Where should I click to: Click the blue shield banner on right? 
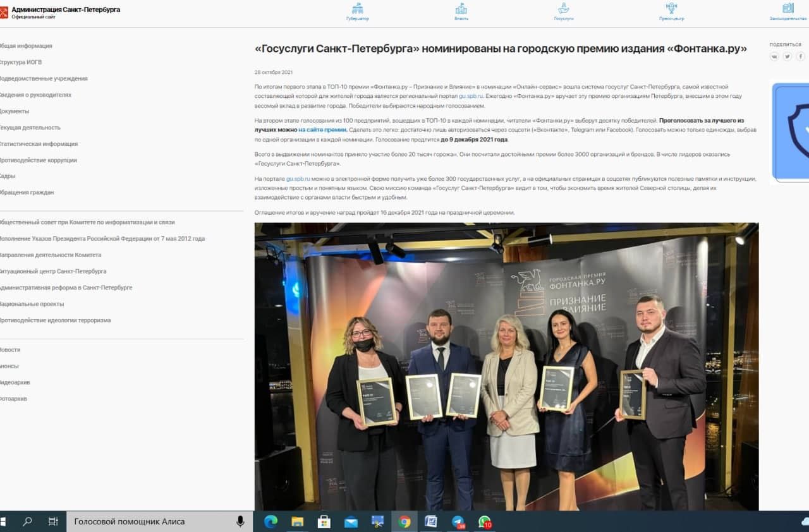[791, 131]
